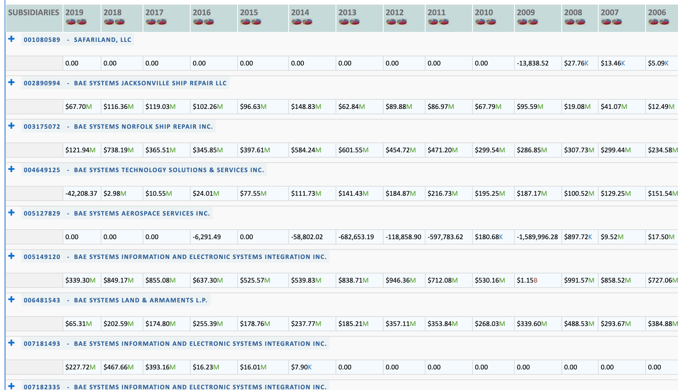Expand the row with ID 007181493

click(x=11, y=343)
